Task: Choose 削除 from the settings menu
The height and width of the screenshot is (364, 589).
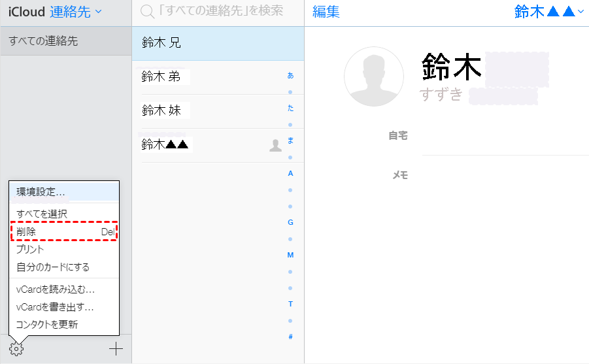Action: (x=27, y=232)
